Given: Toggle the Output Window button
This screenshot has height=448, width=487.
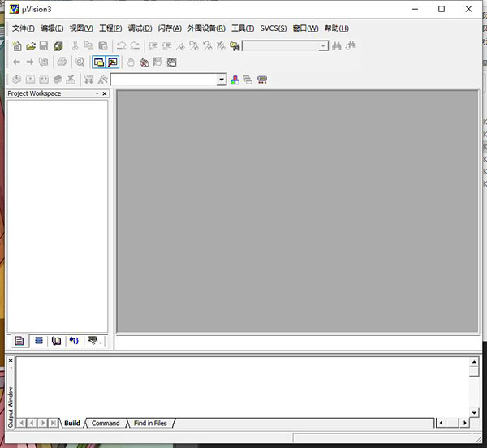Looking at the screenshot, I should pos(113,62).
